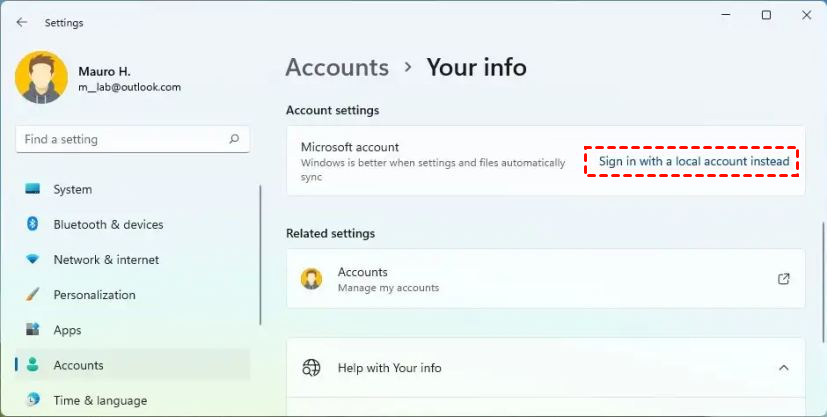
Task: Click Accounts in the breadcrumb
Action: [x=337, y=67]
